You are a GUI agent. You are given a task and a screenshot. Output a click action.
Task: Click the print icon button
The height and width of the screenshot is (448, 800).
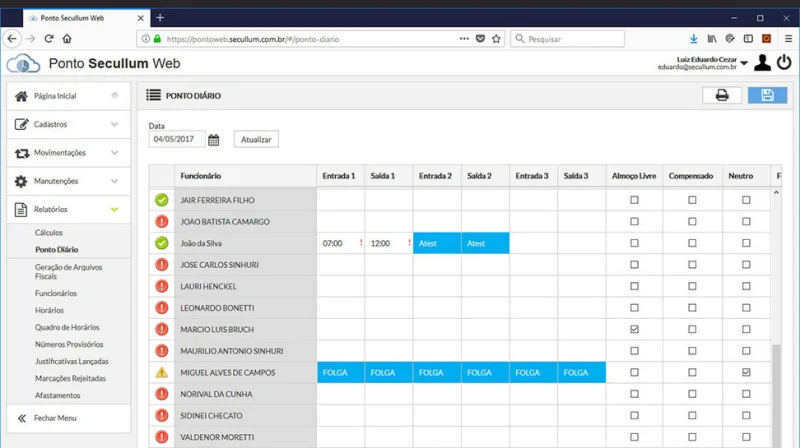pyautogui.click(x=722, y=95)
